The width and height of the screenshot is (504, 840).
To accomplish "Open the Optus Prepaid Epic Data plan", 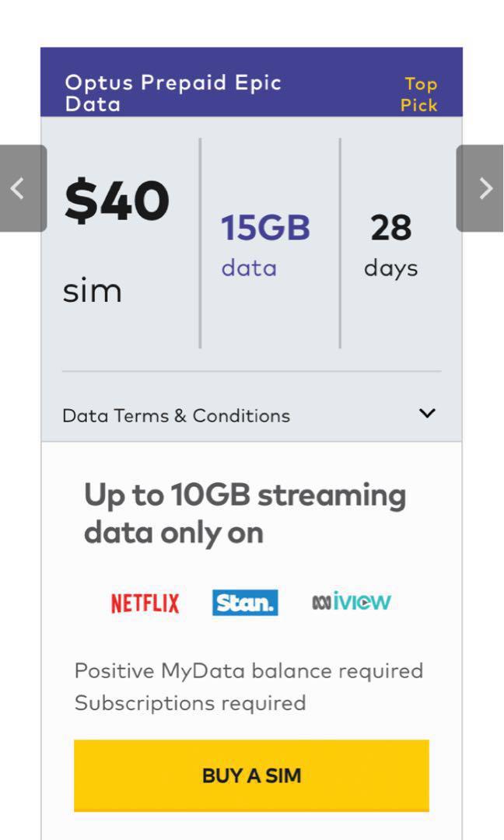I will tap(174, 94).
